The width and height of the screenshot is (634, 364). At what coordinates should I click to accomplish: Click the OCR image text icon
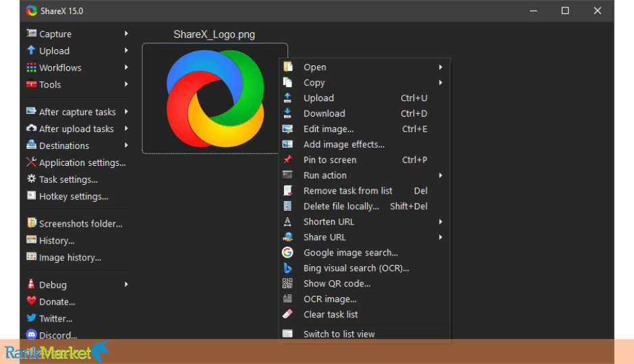pyautogui.click(x=287, y=299)
